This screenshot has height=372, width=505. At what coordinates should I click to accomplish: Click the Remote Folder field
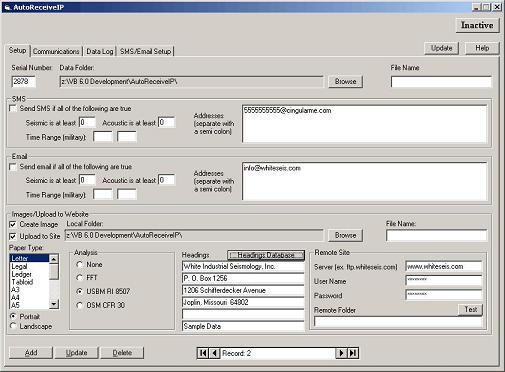click(398, 322)
